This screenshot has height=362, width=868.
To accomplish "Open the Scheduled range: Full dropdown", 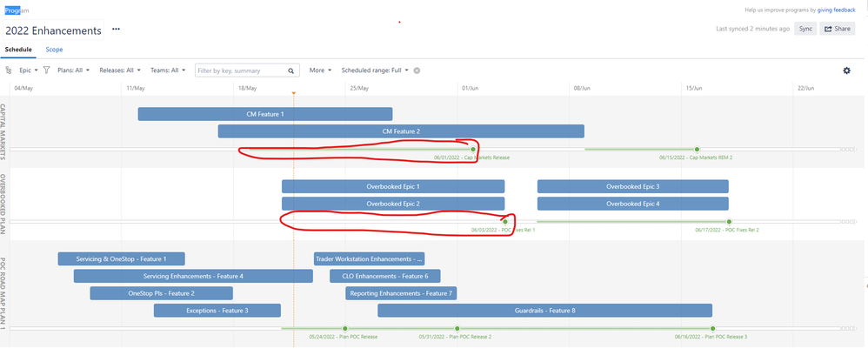I will [x=375, y=70].
